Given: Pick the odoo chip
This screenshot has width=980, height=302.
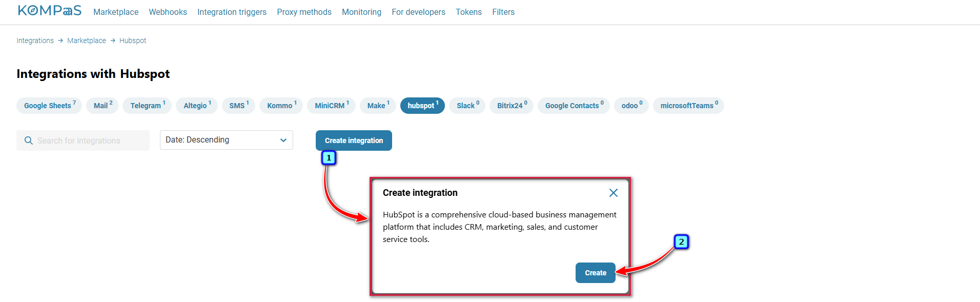Looking at the screenshot, I should point(631,106).
